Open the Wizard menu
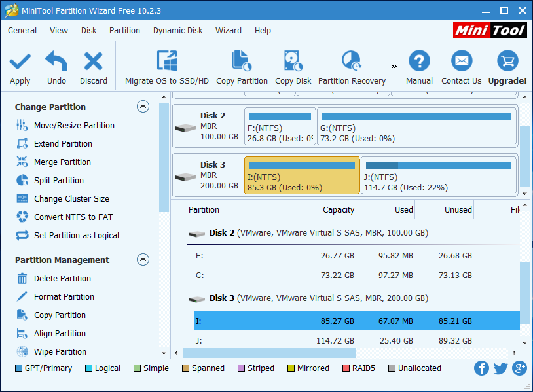Viewport: 533px width, 392px height. click(x=229, y=31)
